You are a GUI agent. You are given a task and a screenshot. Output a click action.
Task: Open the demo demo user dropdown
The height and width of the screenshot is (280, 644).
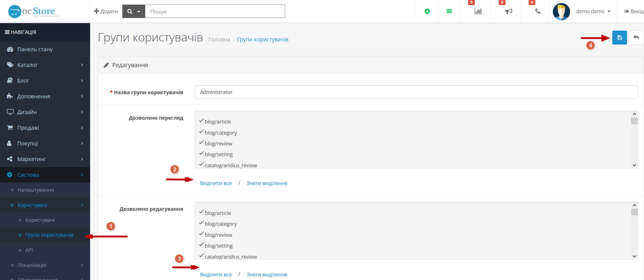pos(593,11)
